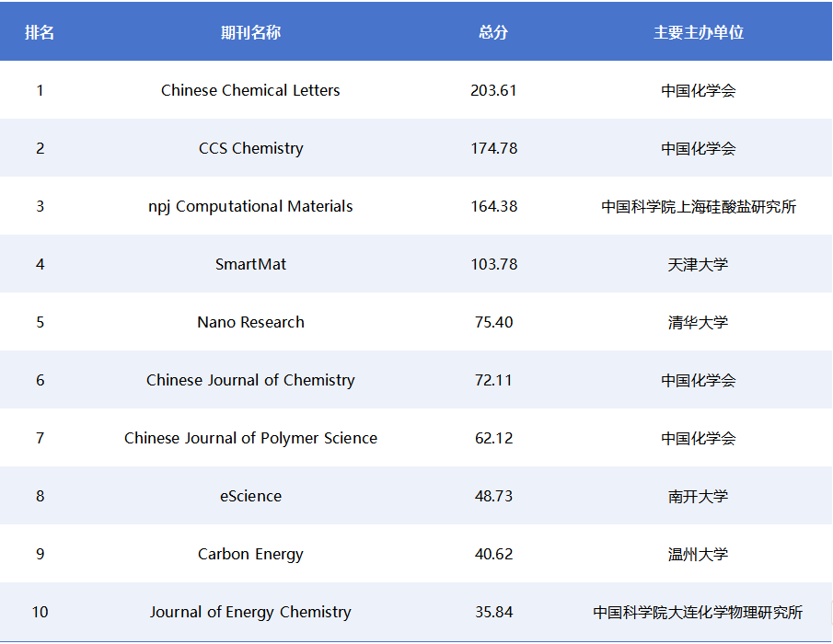
Task: Click Chinese Journal of Polymer Science
Action: (250, 438)
